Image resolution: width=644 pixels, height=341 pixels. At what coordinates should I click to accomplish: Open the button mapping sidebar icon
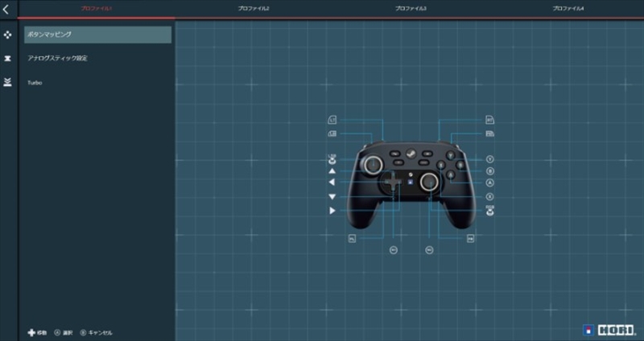coord(7,35)
